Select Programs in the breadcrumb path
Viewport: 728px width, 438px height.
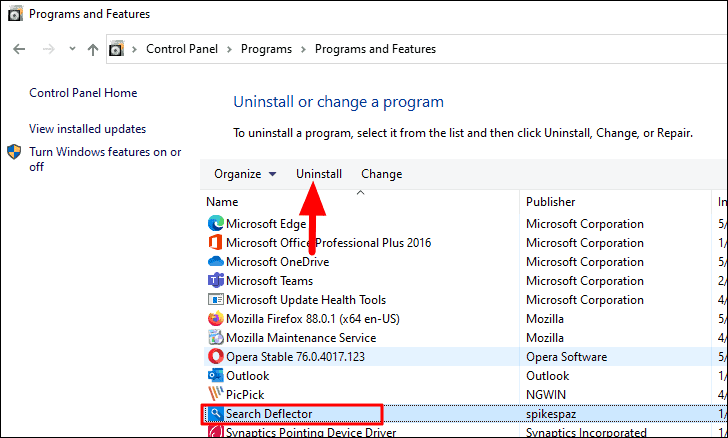(x=266, y=49)
